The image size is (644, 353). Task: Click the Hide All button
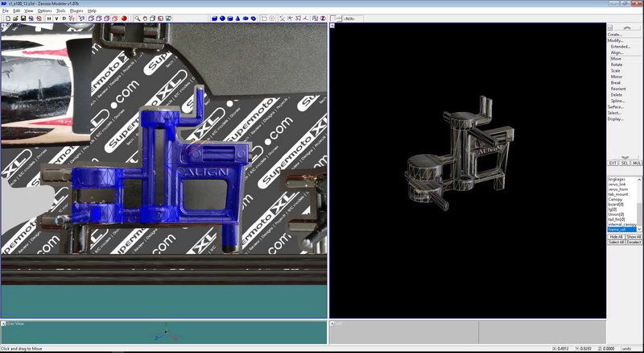click(x=616, y=237)
